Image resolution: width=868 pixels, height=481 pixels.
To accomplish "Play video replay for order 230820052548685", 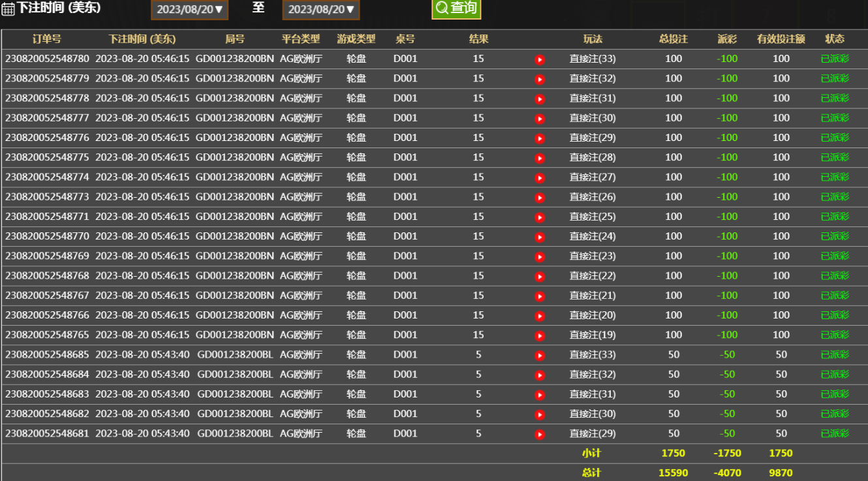I will click(540, 356).
